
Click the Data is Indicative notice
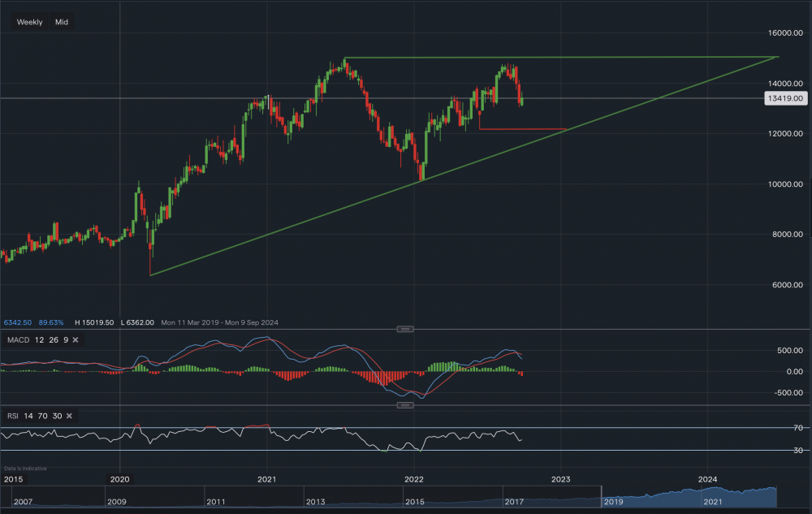(x=24, y=469)
